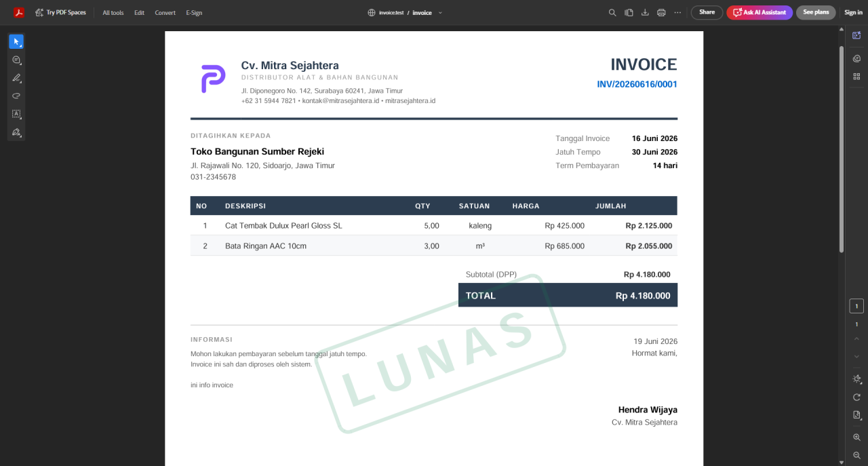Click amount Rp 2.125.000

click(649, 226)
